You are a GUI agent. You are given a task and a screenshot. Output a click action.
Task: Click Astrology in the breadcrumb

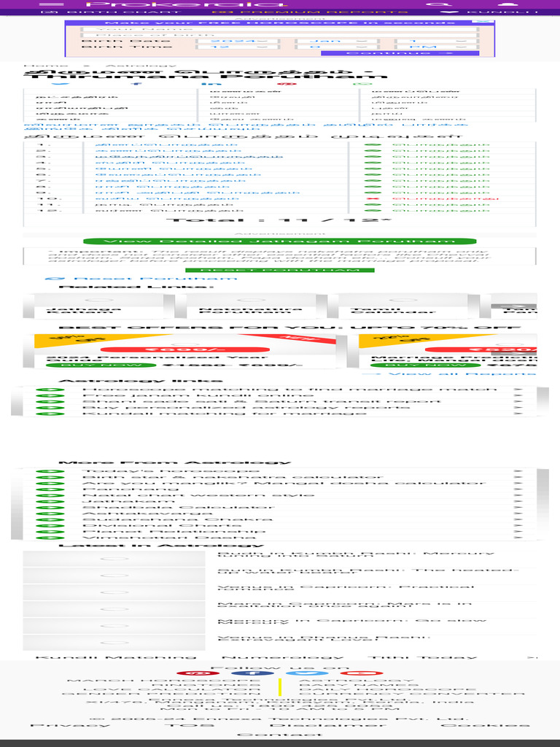pyautogui.click(x=141, y=66)
